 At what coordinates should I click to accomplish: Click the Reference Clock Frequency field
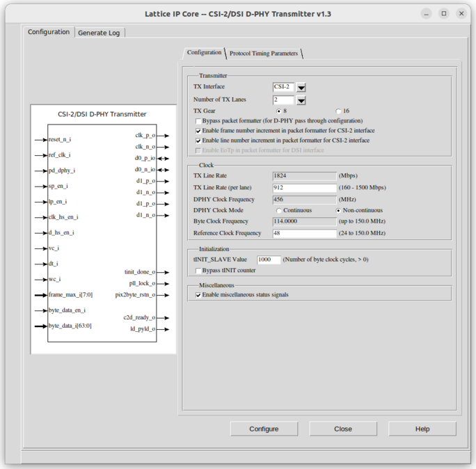click(304, 234)
